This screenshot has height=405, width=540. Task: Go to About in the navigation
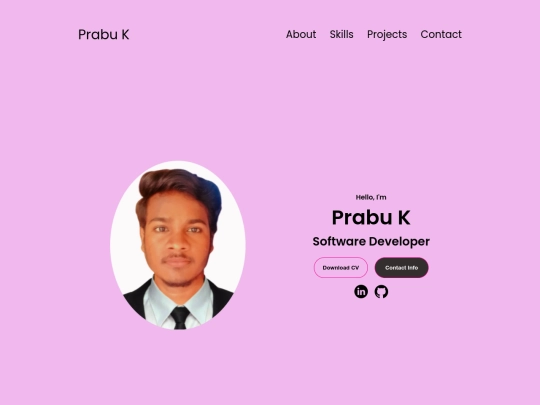click(301, 34)
